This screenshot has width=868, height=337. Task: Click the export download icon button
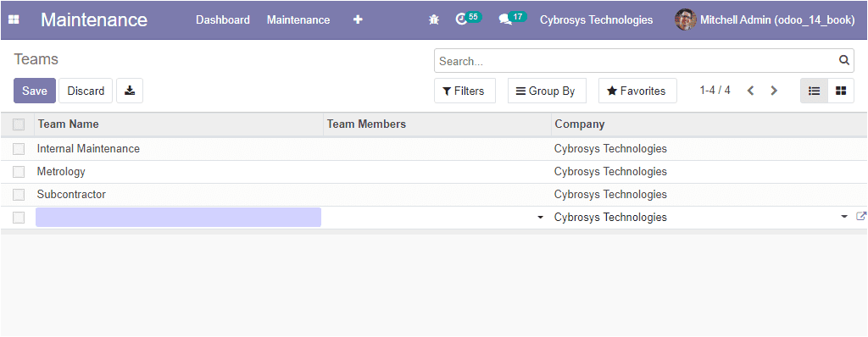click(130, 91)
